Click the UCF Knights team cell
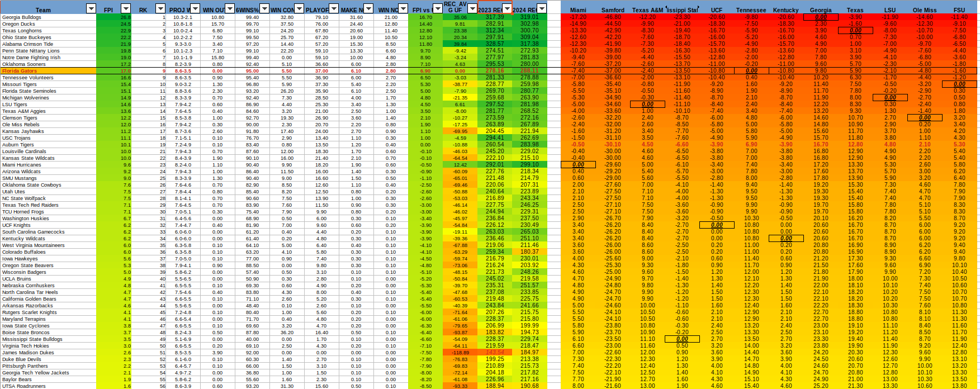Screen dimensions: 980x389 [48, 225]
